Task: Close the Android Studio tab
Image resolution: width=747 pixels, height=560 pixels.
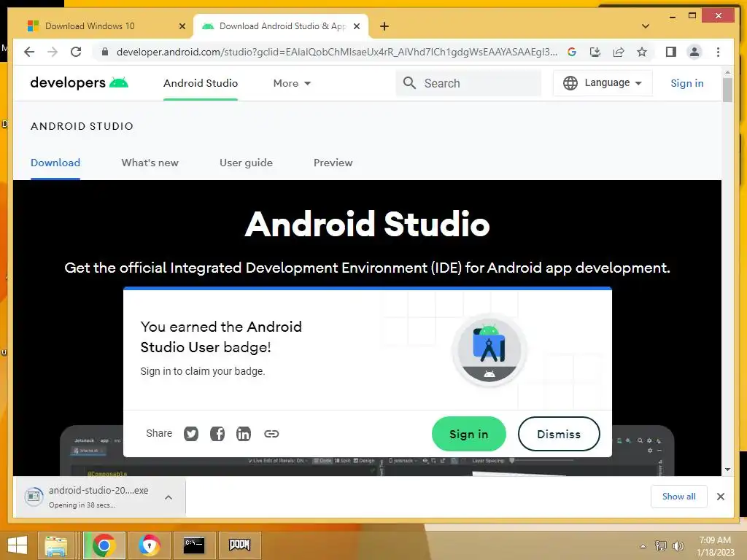Action: coord(356,26)
